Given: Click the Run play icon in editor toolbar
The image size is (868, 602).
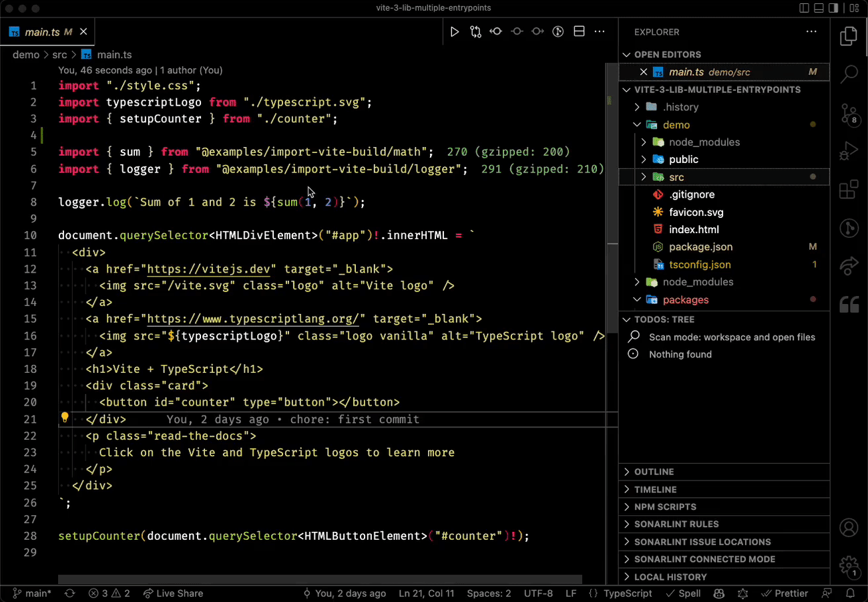Looking at the screenshot, I should tap(455, 31).
